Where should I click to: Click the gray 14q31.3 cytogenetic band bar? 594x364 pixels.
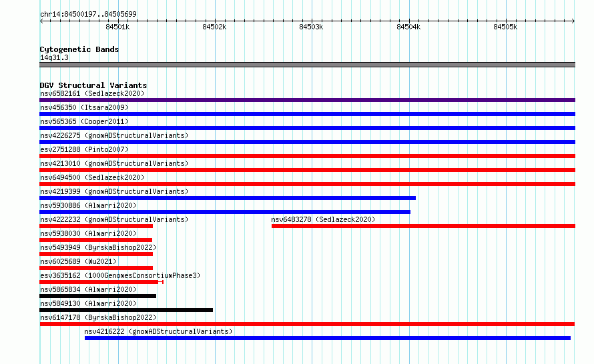pos(307,65)
